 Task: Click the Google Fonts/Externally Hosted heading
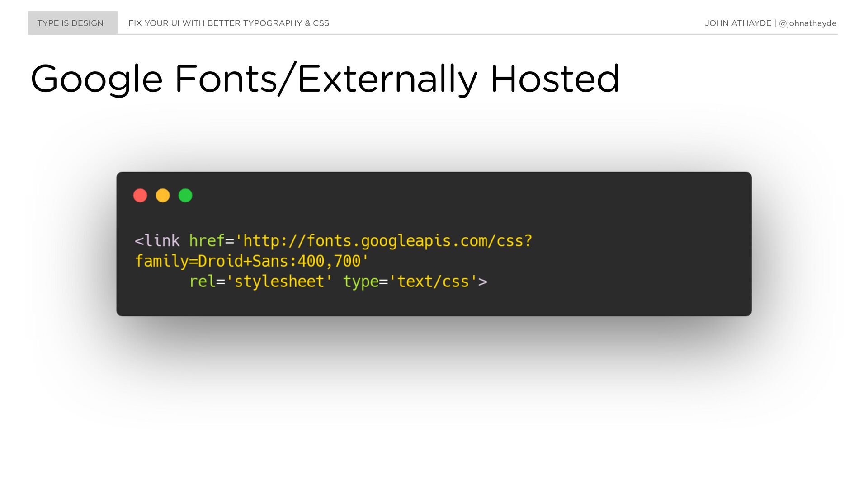(325, 79)
